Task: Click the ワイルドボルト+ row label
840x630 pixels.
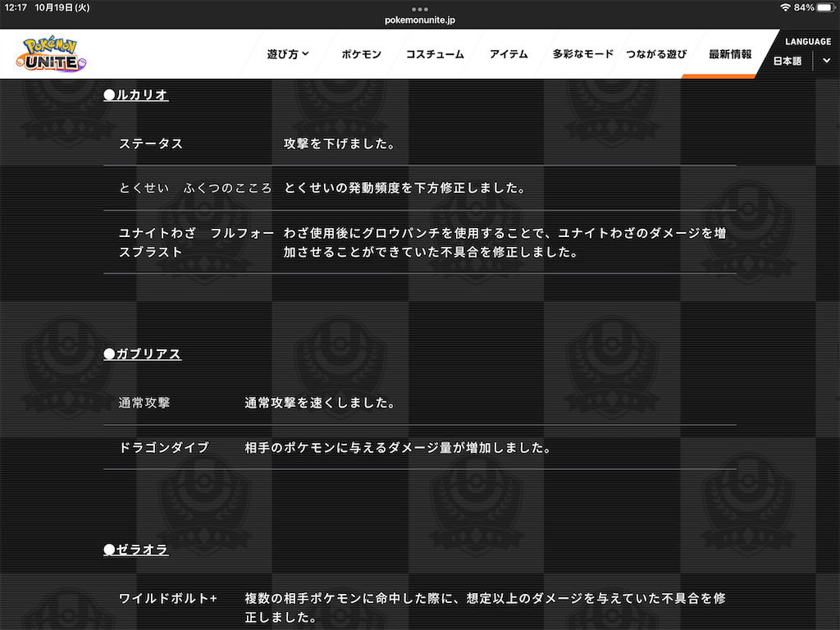Action: [168, 598]
